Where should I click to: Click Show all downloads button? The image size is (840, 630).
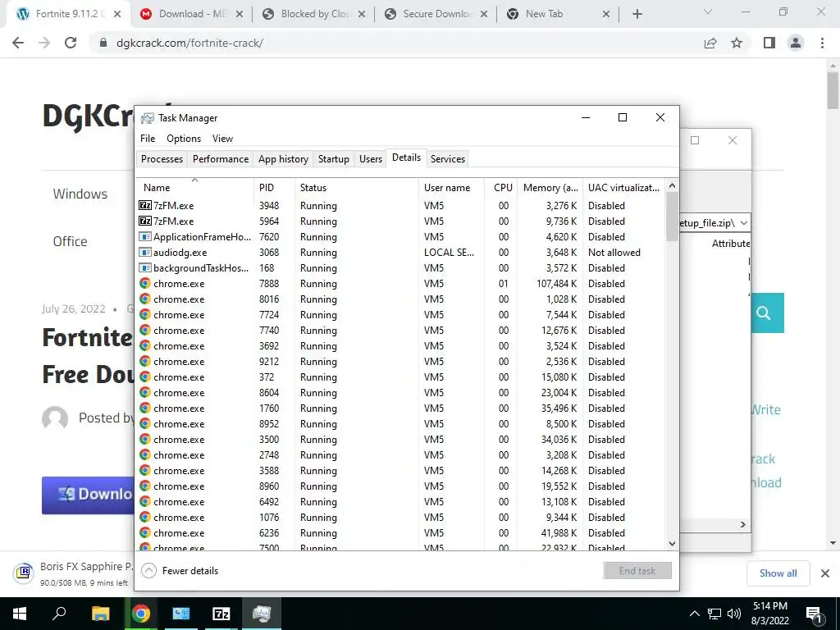[x=778, y=573]
